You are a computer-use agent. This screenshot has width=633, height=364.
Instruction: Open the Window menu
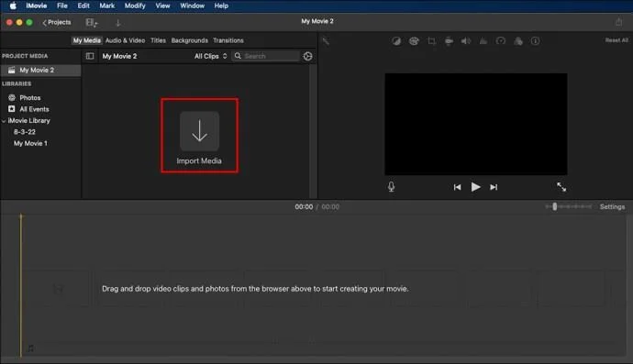[x=192, y=6]
